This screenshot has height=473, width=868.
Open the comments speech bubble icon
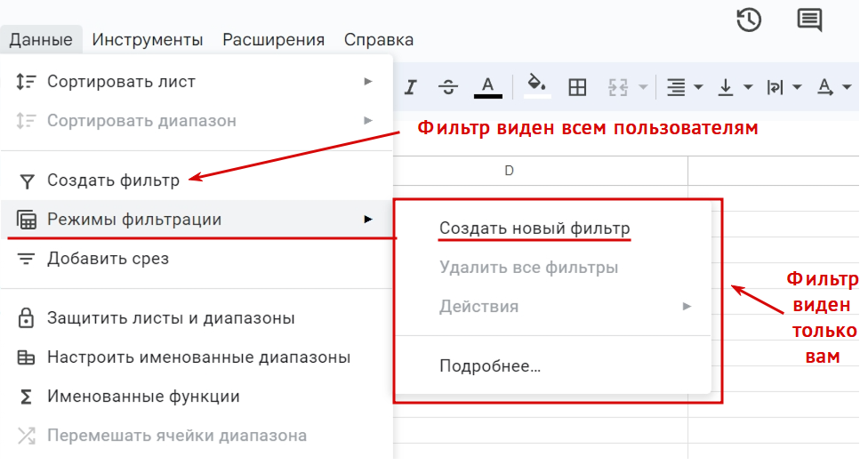(809, 20)
